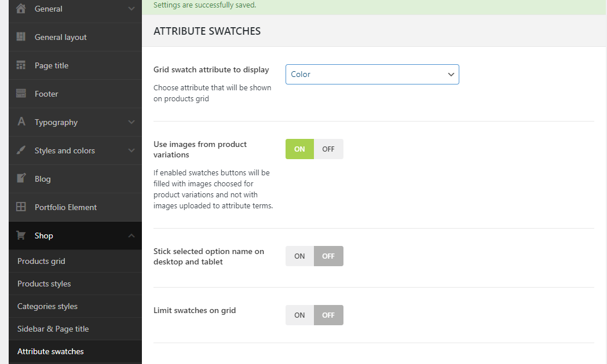607x364 pixels.
Task: Click the Shop cart icon
Action: pos(21,236)
